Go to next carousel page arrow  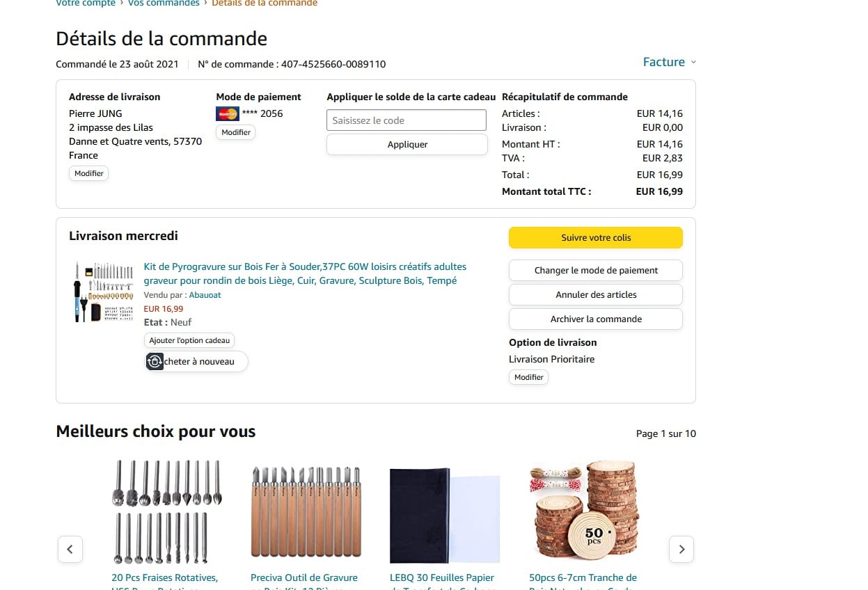pyautogui.click(x=681, y=550)
